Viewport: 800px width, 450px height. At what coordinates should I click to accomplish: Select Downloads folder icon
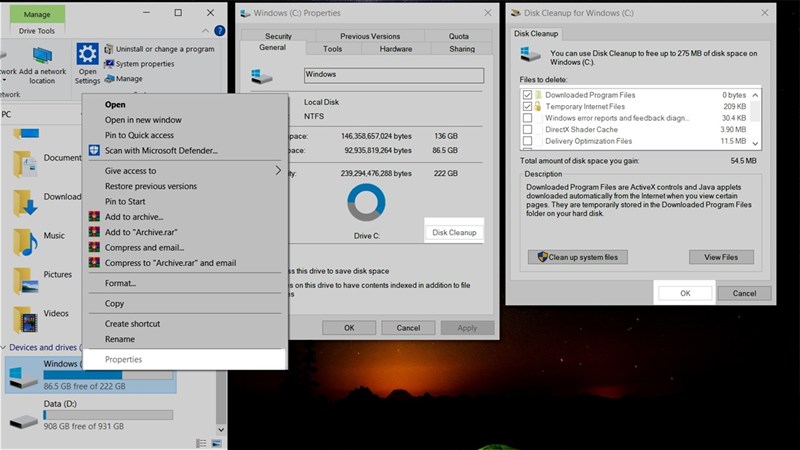click(24, 203)
